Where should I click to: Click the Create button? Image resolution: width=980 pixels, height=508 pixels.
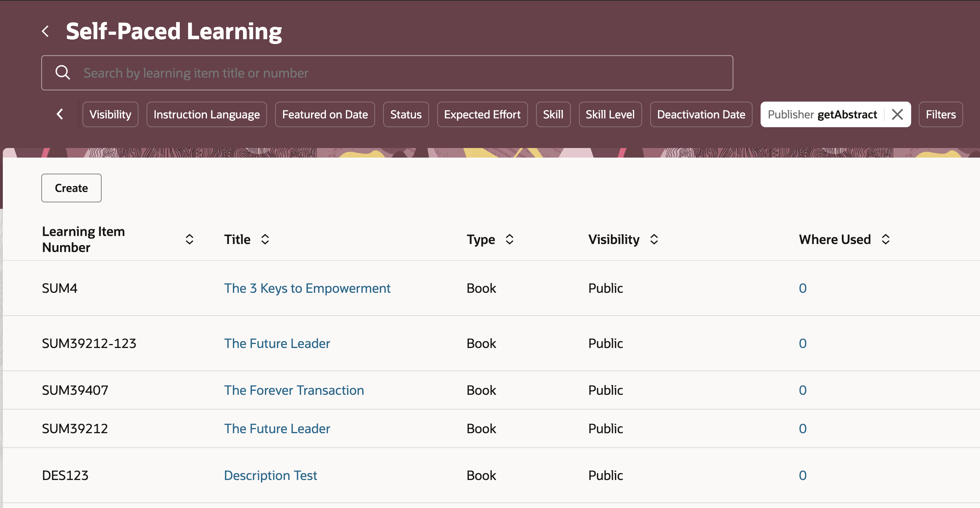click(71, 188)
